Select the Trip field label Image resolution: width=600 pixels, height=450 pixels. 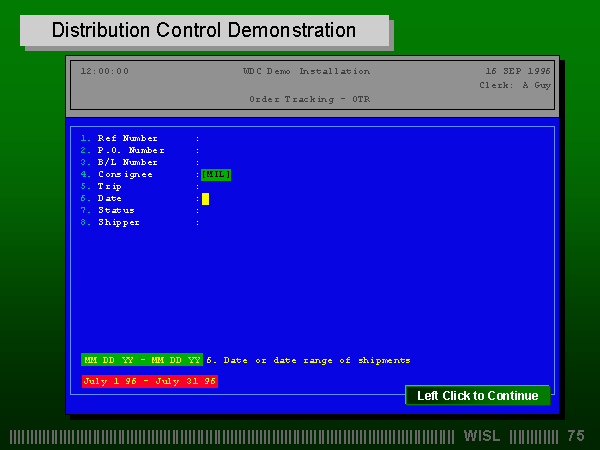pos(110,186)
